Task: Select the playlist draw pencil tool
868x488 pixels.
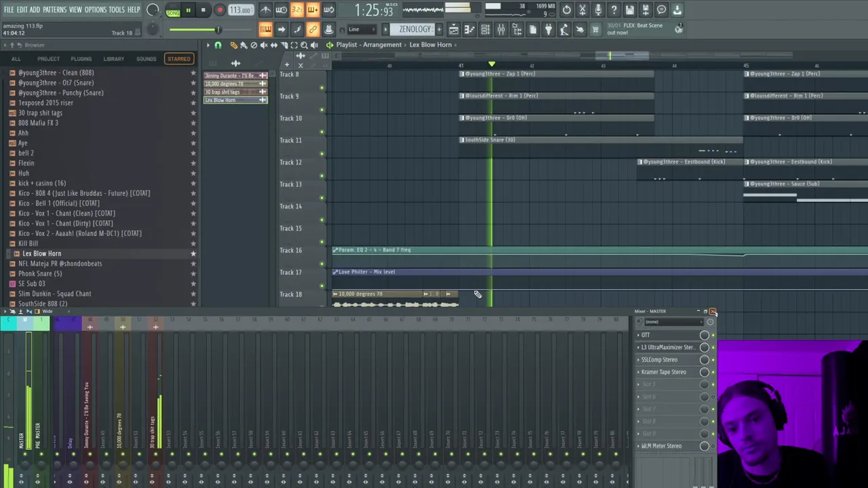Action: coord(233,45)
